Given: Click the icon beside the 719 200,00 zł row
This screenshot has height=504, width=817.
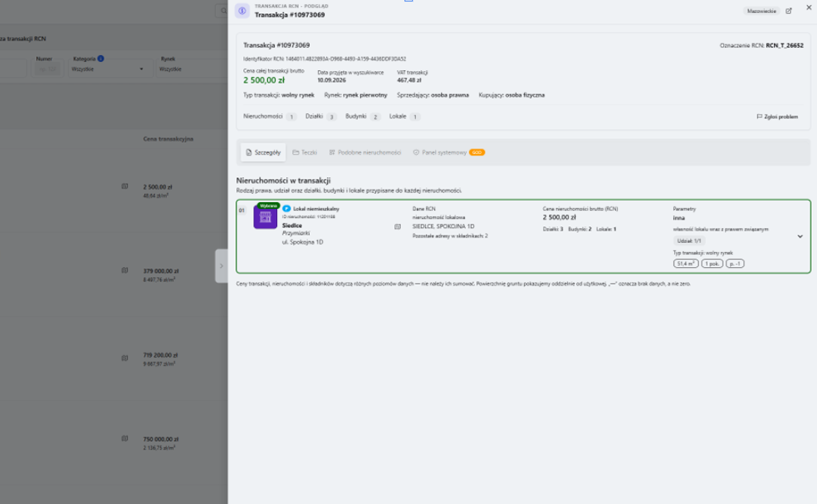Looking at the screenshot, I should [x=125, y=358].
